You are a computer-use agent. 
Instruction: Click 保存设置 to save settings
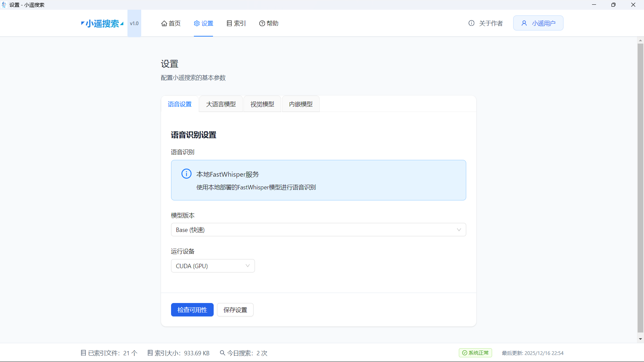pyautogui.click(x=235, y=310)
